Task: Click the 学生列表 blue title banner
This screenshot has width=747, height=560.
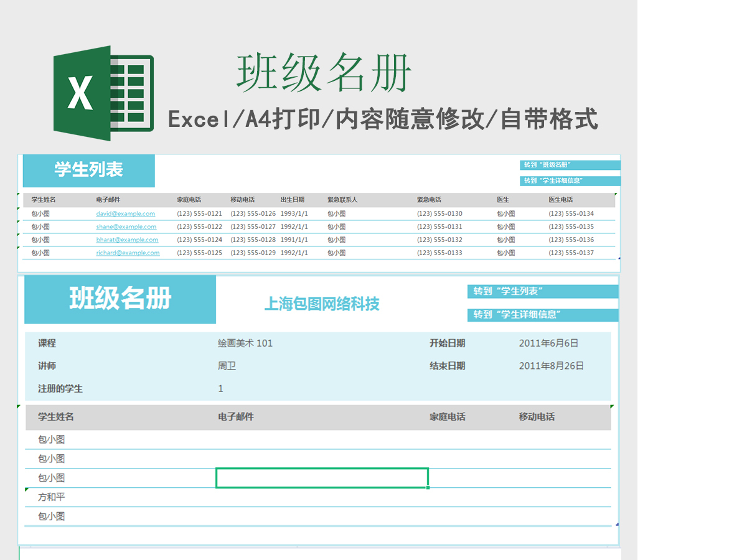Action: click(x=88, y=170)
